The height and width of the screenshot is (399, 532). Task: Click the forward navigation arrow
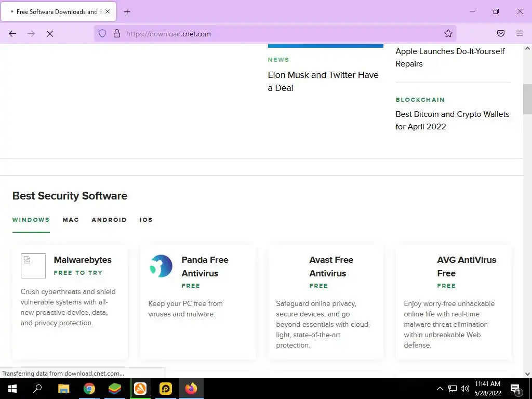click(31, 34)
